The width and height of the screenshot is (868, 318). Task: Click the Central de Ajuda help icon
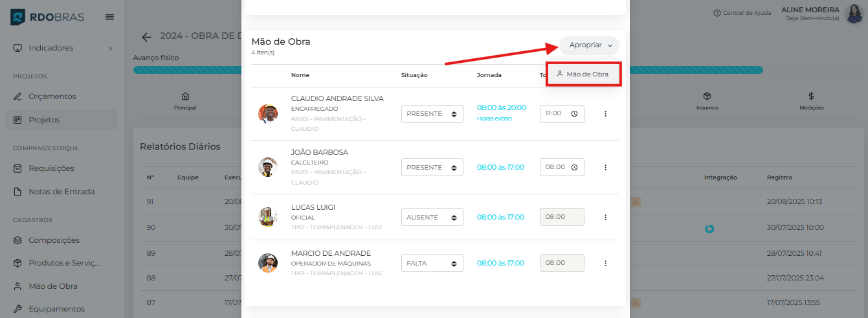point(717,13)
